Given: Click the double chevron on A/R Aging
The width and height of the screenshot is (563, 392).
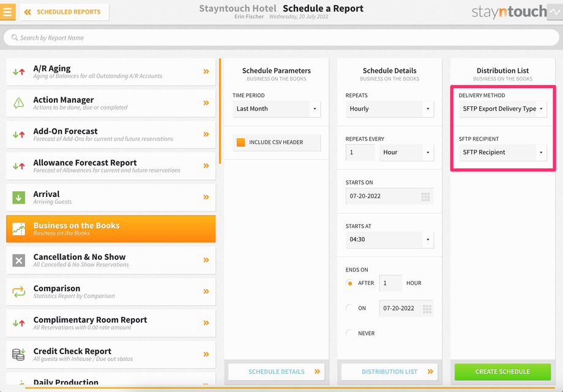Looking at the screenshot, I should (x=206, y=72).
